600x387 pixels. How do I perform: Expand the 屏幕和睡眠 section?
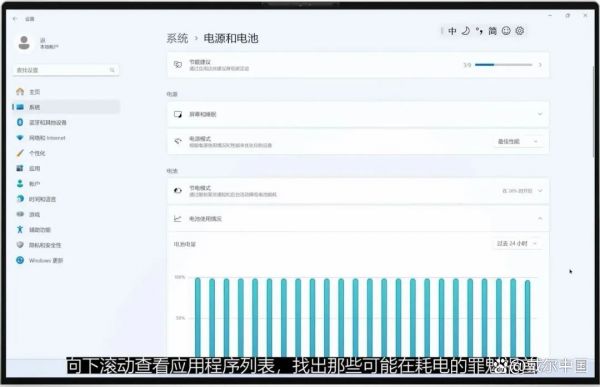click(x=358, y=114)
